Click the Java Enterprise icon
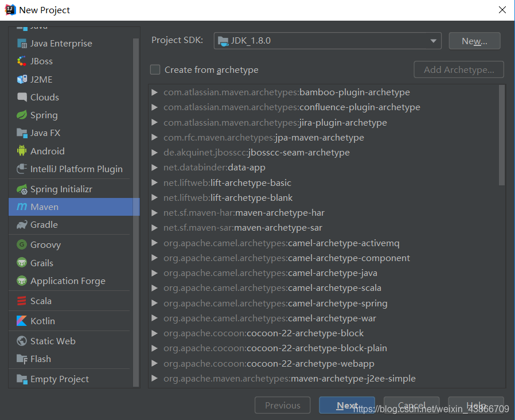 pyautogui.click(x=22, y=44)
